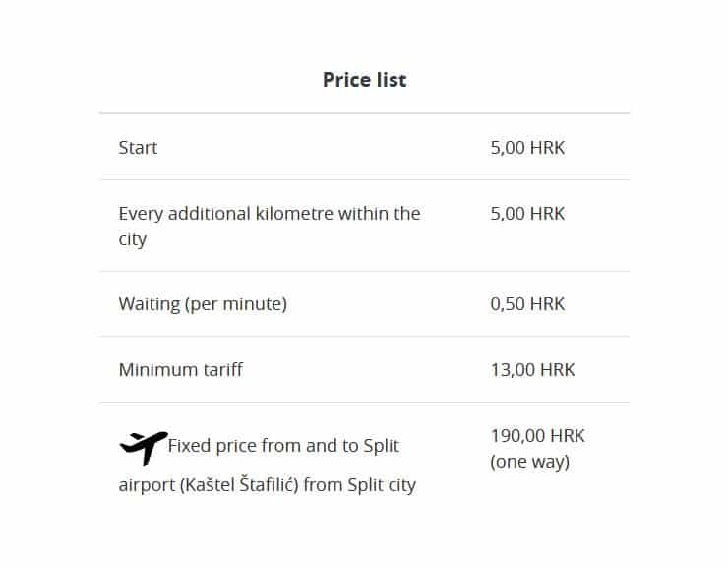Click the airport price 190,00 HRK

click(x=538, y=436)
